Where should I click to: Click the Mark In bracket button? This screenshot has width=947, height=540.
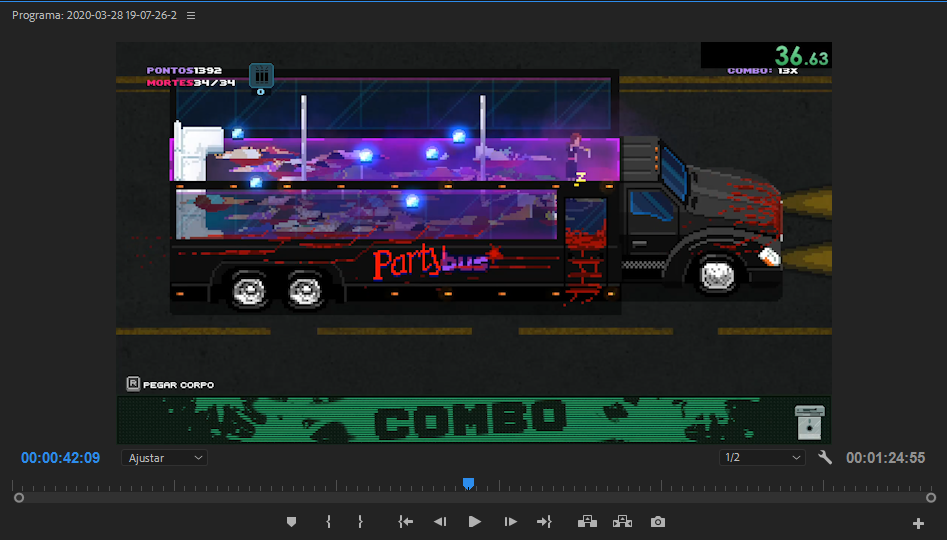coord(329,522)
